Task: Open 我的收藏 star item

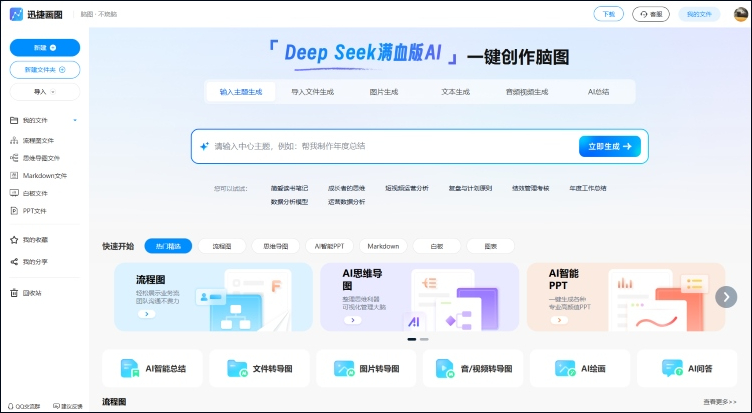Action: (x=34, y=240)
